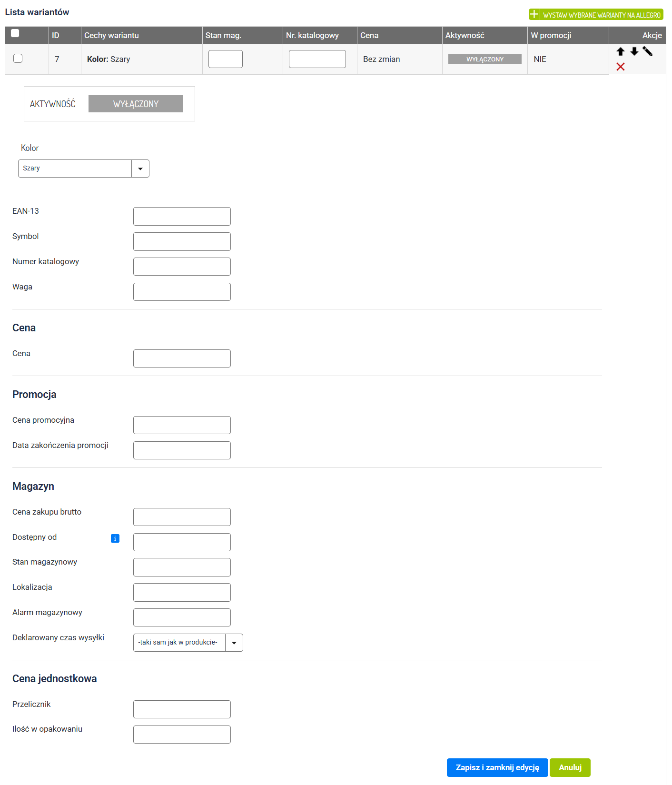Delete variant with red X icon
672x785 pixels.
pyautogui.click(x=620, y=67)
